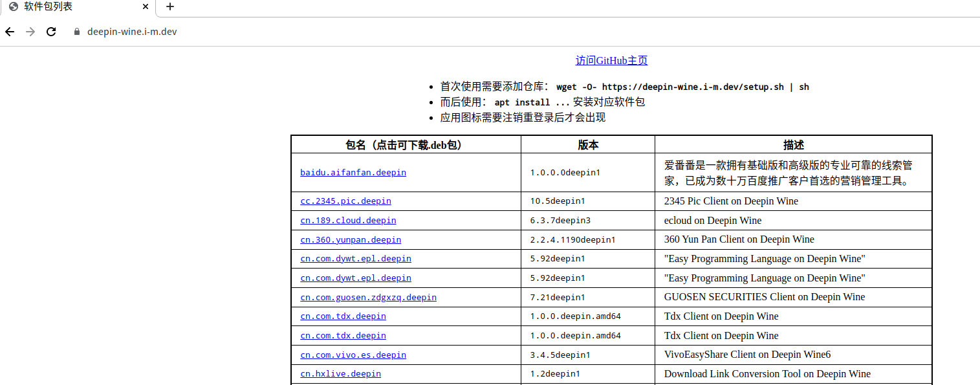
Task: Open cn.360.yunpan.deepin package link
Action: pos(351,240)
